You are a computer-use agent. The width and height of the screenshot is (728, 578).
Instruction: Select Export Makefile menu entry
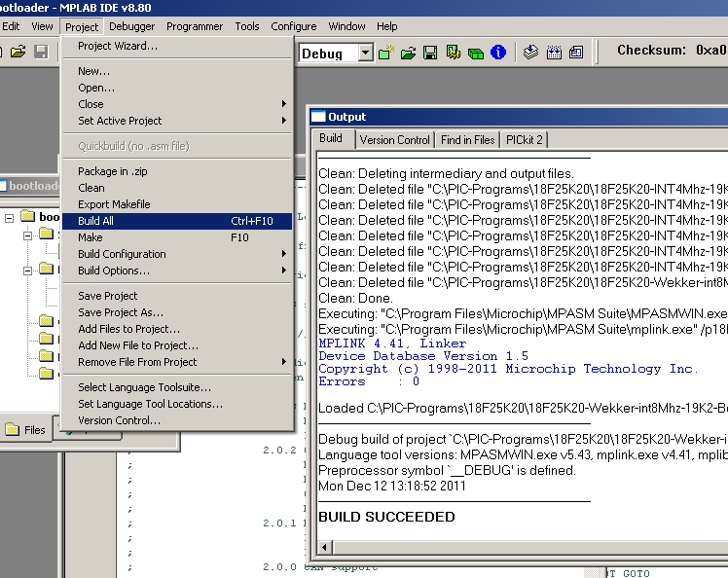(177, 204)
